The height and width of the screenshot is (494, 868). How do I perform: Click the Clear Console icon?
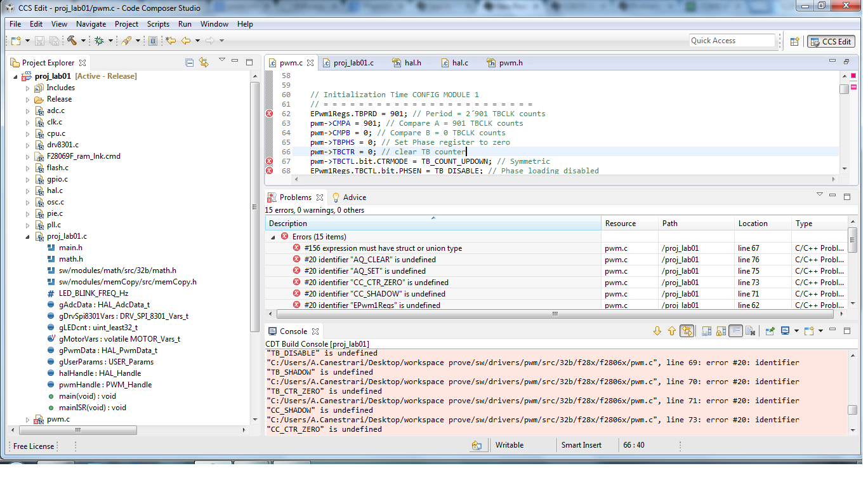coord(750,331)
